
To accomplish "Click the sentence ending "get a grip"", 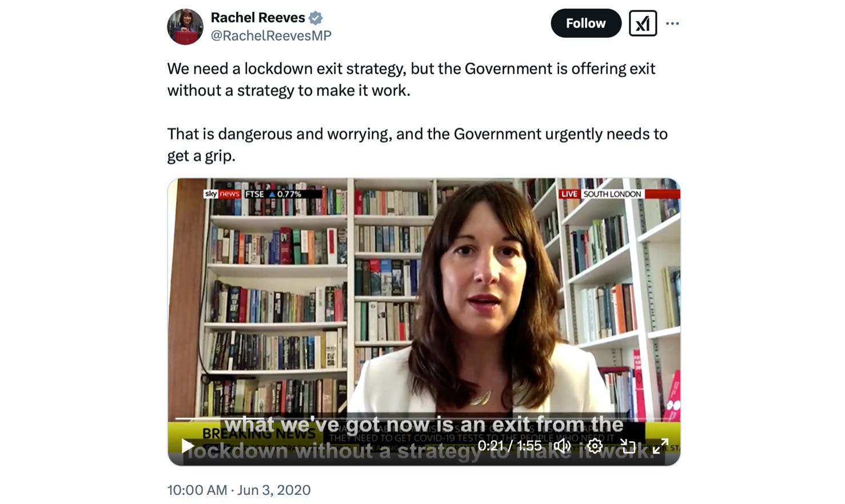I will (417, 145).
